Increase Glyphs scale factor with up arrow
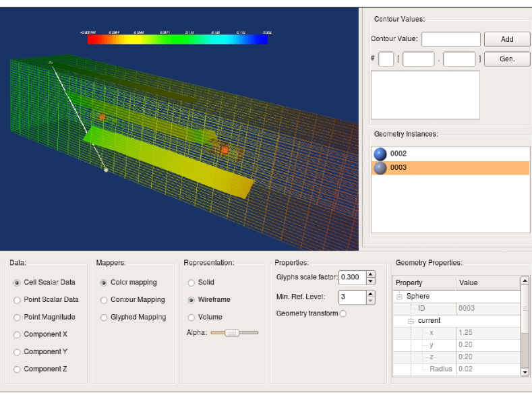Image resolution: width=532 pixels, height=399 pixels. click(370, 274)
